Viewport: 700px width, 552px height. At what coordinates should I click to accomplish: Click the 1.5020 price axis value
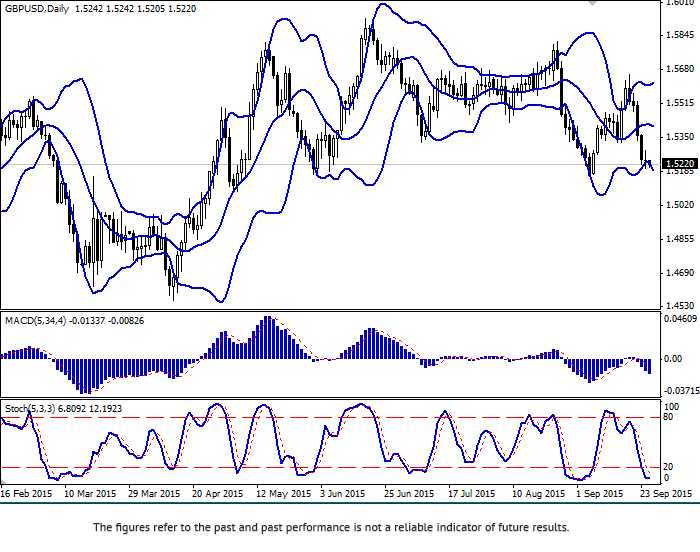point(680,205)
